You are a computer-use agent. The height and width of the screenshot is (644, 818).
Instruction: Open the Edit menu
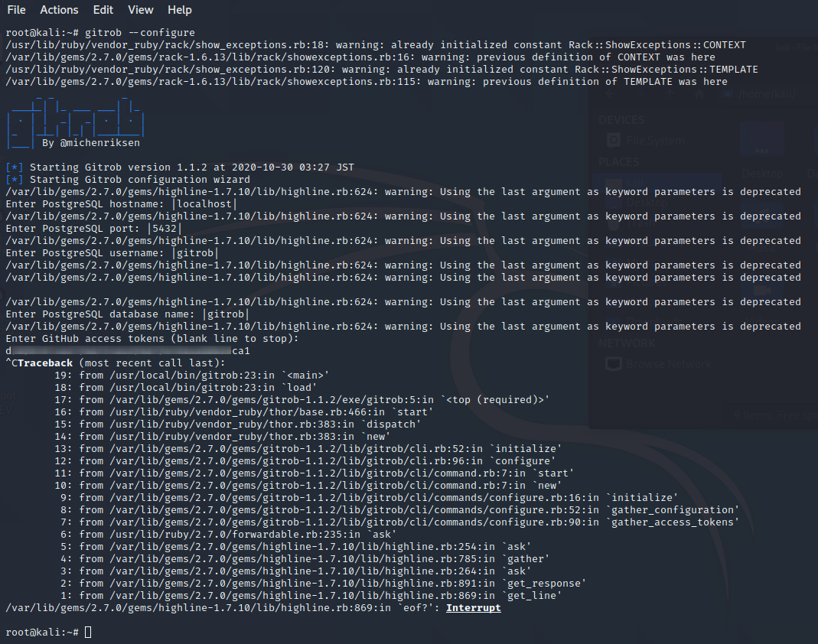pos(103,10)
